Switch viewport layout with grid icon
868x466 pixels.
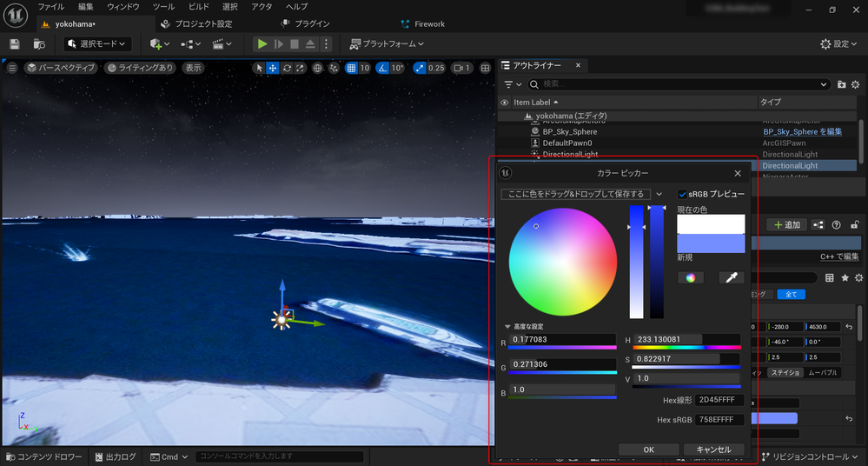(x=485, y=68)
